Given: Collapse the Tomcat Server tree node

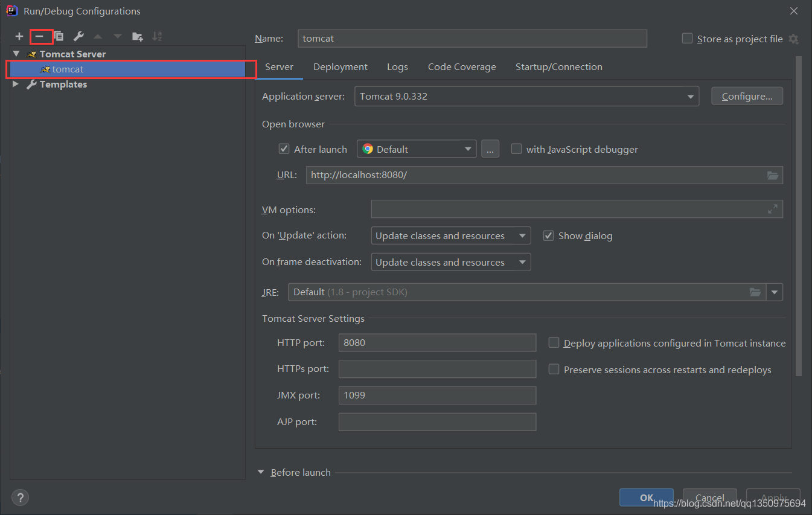Looking at the screenshot, I should click(x=16, y=54).
